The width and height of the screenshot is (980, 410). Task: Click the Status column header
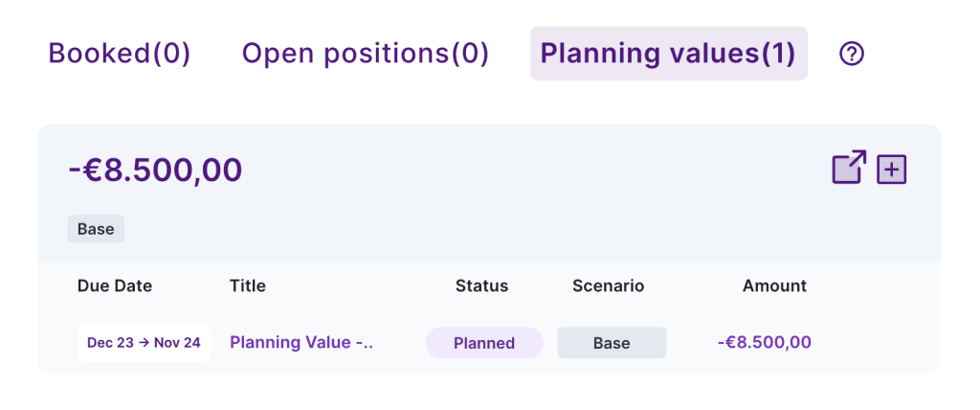(481, 285)
